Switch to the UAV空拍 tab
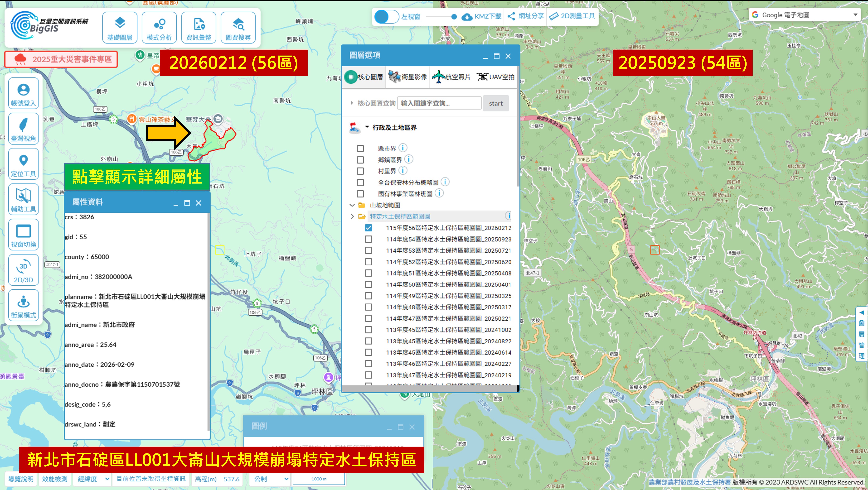This screenshot has height=490, width=868. 495,77
